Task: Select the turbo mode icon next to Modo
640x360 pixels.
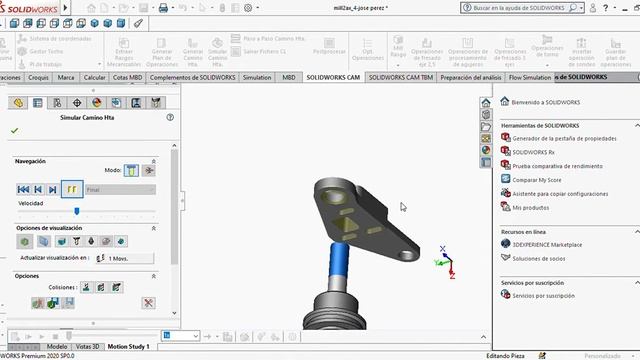Action: [x=149, y=170]
